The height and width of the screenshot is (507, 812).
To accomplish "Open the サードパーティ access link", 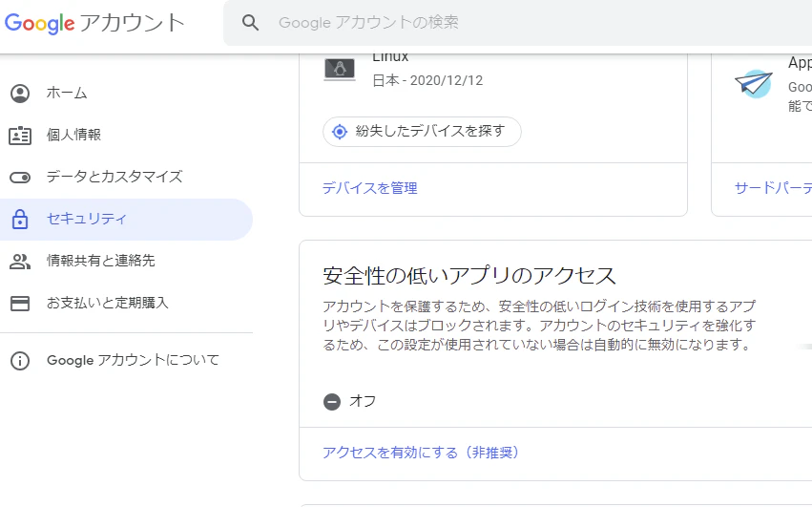I will (x=773, y=188).
